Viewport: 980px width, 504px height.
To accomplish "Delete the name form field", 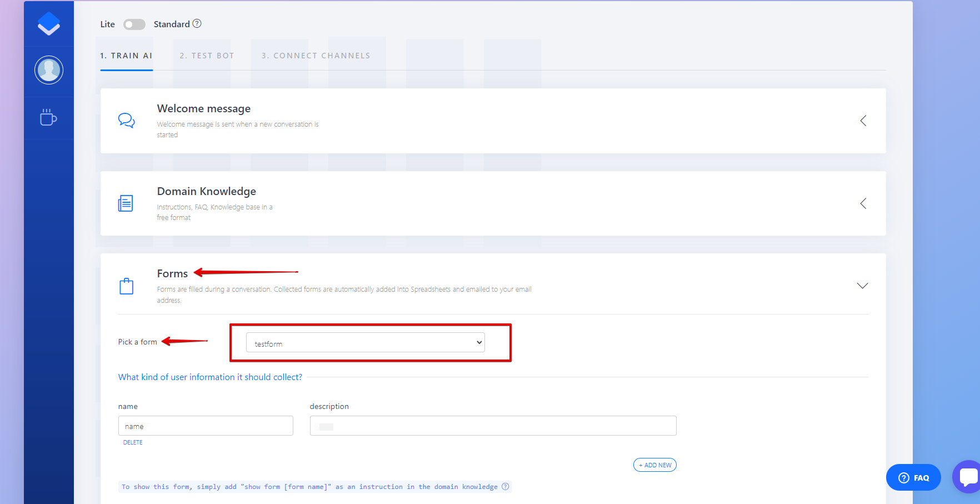I will [133, 442].
